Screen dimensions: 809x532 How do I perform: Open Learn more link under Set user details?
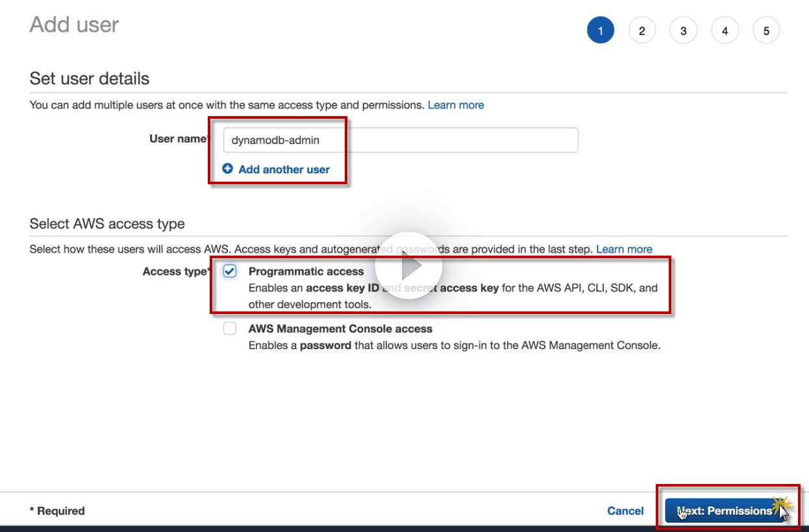click(456, 104)
